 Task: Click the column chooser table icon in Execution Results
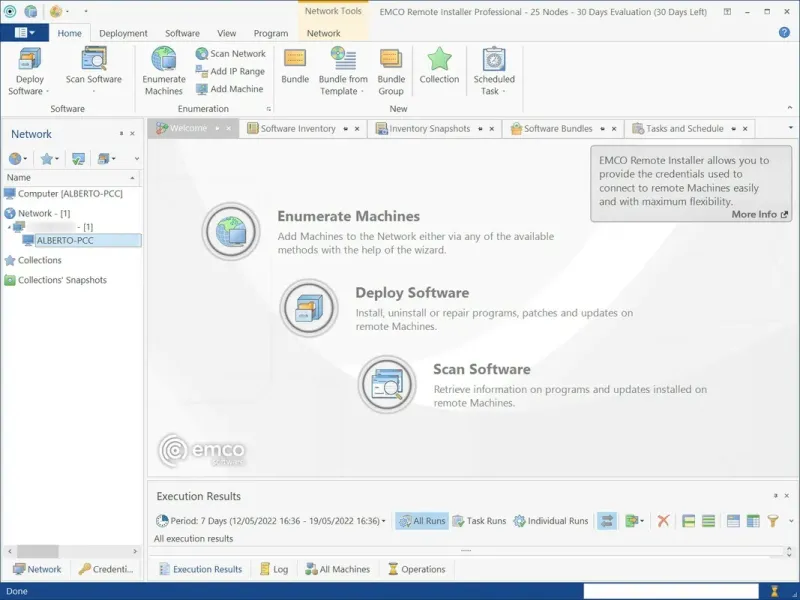click(753, 521)
